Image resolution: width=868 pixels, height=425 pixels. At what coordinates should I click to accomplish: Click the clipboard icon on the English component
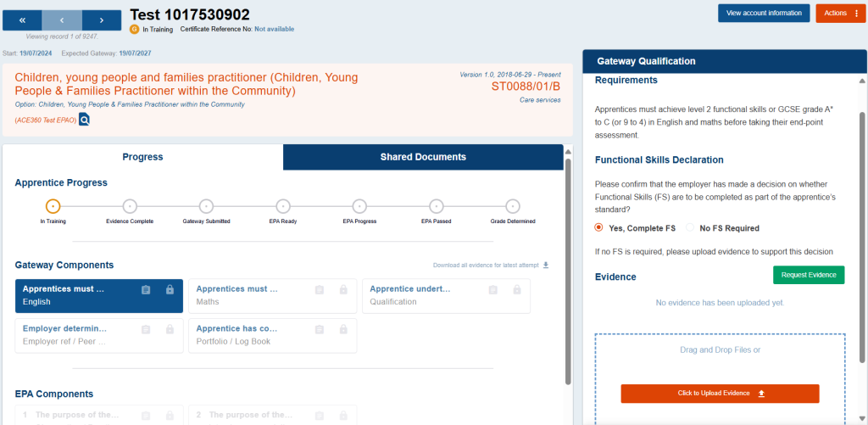(146, 290)
